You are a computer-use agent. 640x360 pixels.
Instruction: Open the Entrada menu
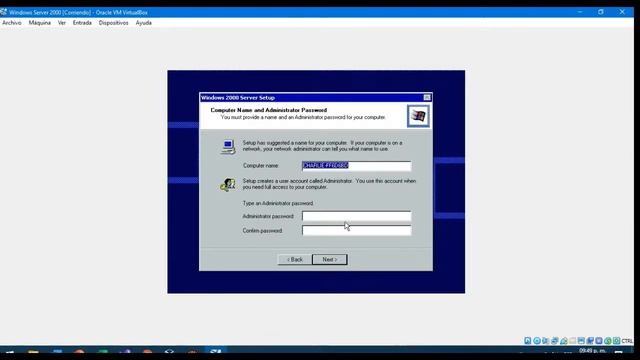[82, 23]
